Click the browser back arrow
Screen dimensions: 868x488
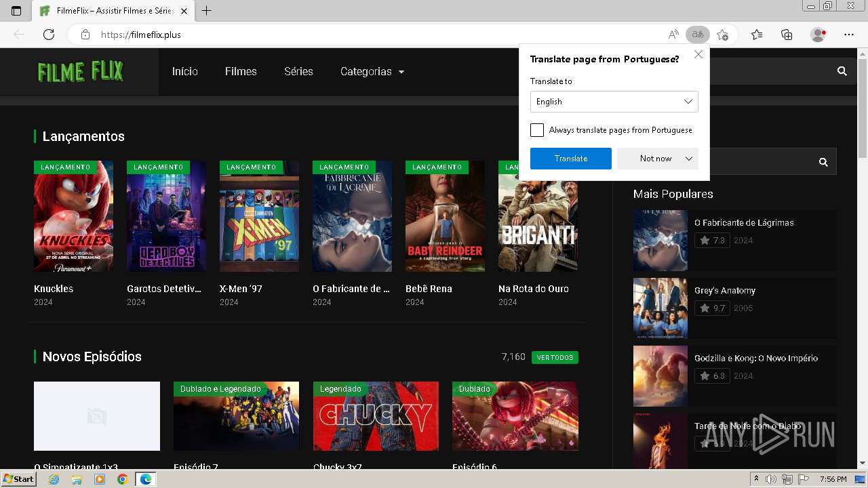(19, 35)
